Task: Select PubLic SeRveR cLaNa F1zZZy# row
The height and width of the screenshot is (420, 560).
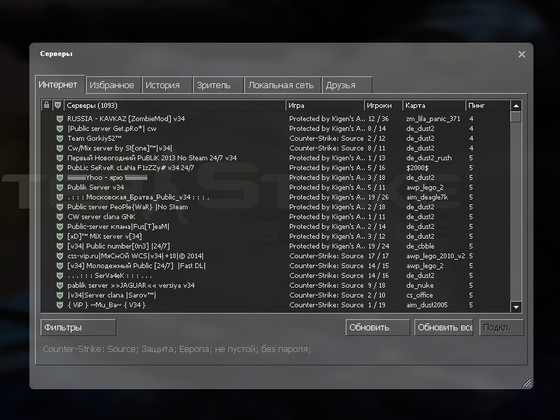Action: [x=275, y=168]
